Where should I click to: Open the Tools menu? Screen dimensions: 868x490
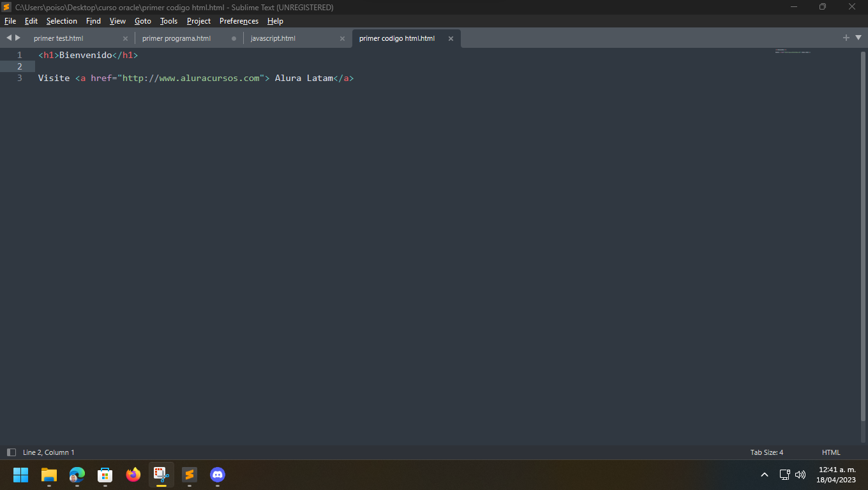pos(169,21)
